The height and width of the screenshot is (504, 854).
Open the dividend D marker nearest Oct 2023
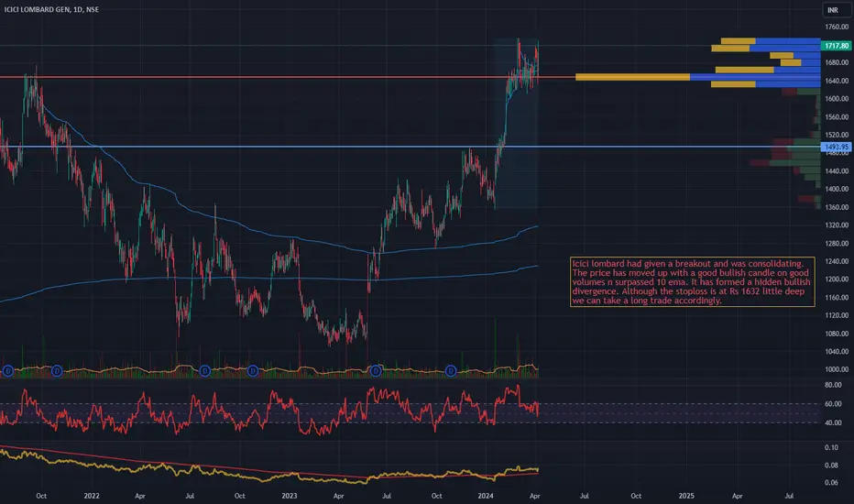pos(451,371)
